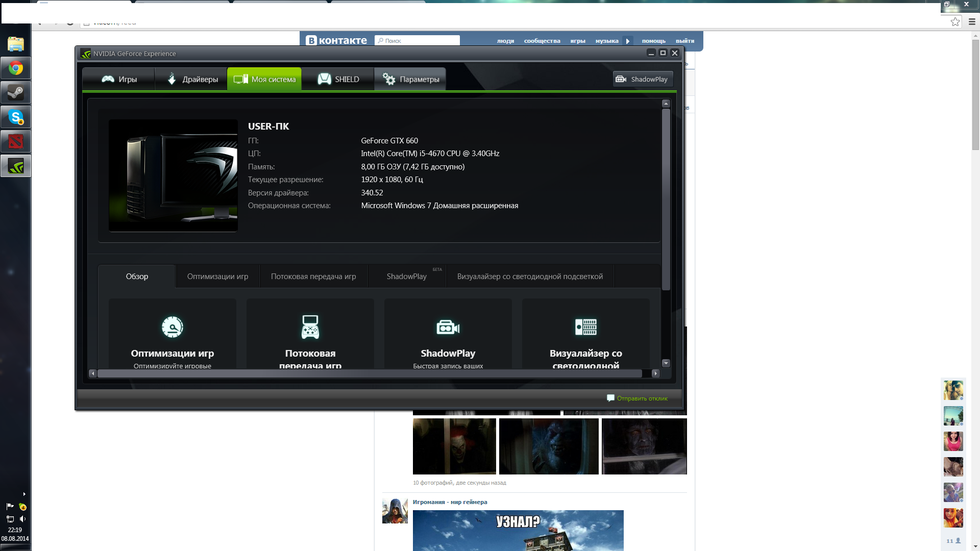Open the SHIELD tab
Screen dimensions: 980x551
pyautogui.click(x=338, y=79)
